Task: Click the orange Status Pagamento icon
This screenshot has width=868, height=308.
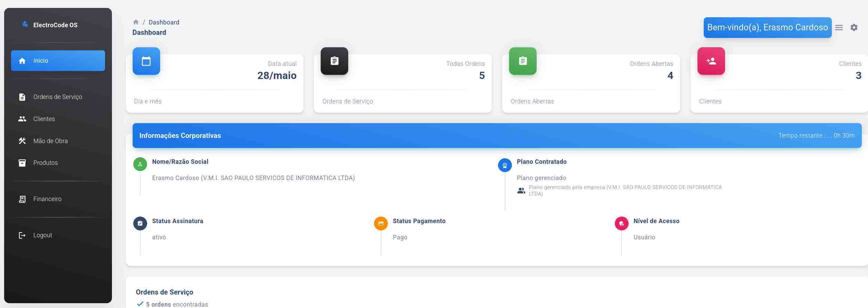Action: point(381,223)
